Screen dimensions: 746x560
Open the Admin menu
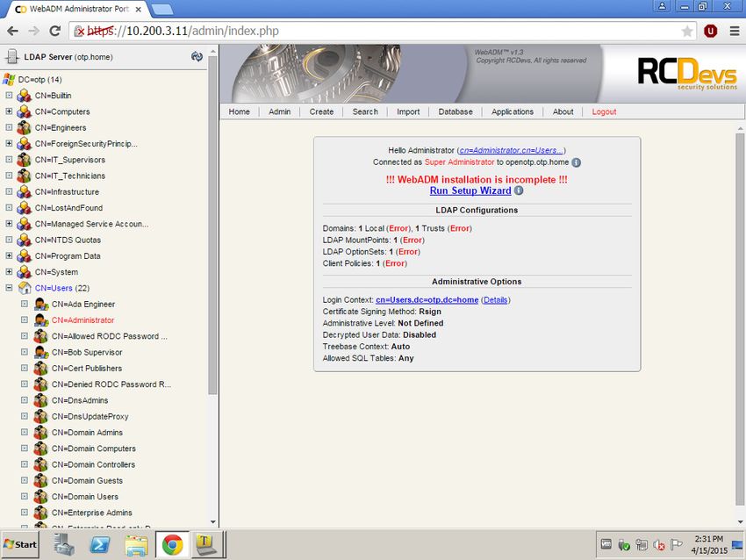(x=279, y=111)
